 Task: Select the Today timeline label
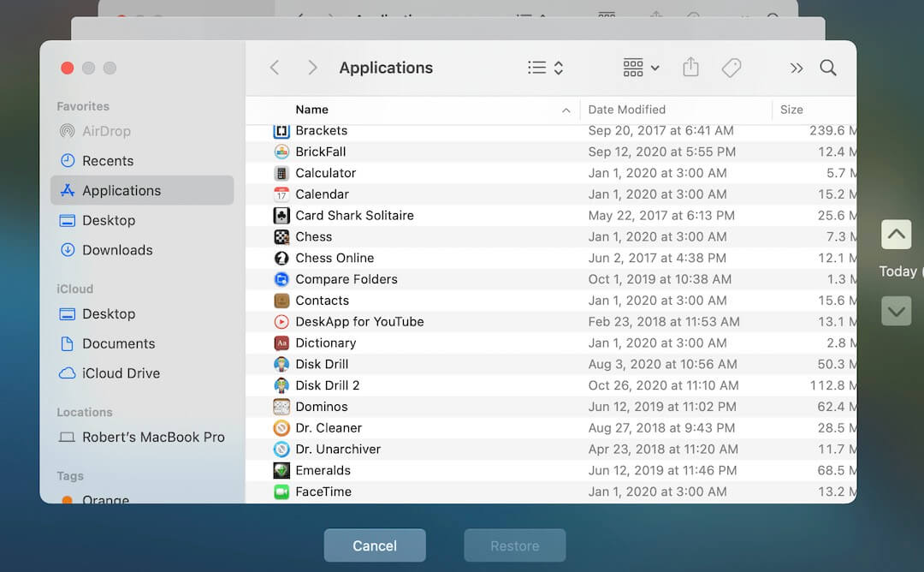tap(898, 271)
